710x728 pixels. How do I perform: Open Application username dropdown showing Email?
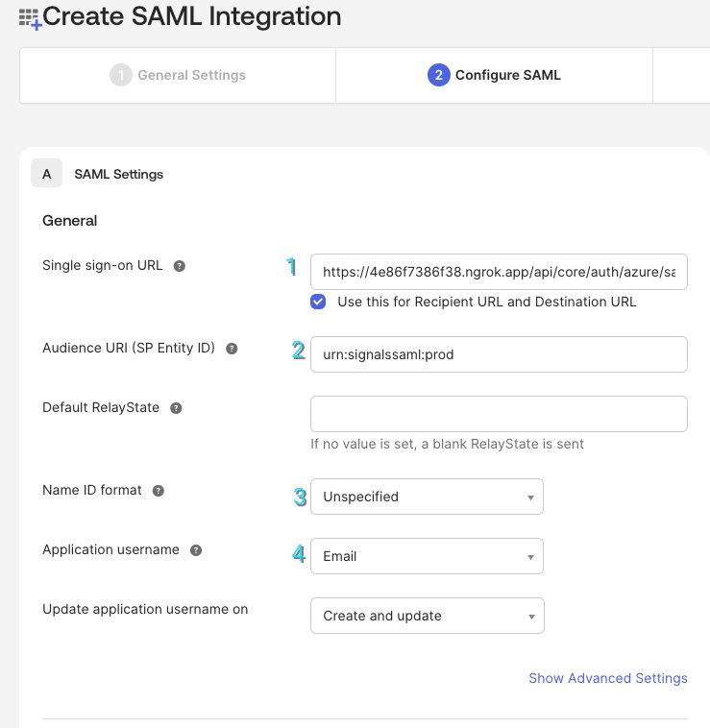(x=427, y=556)
